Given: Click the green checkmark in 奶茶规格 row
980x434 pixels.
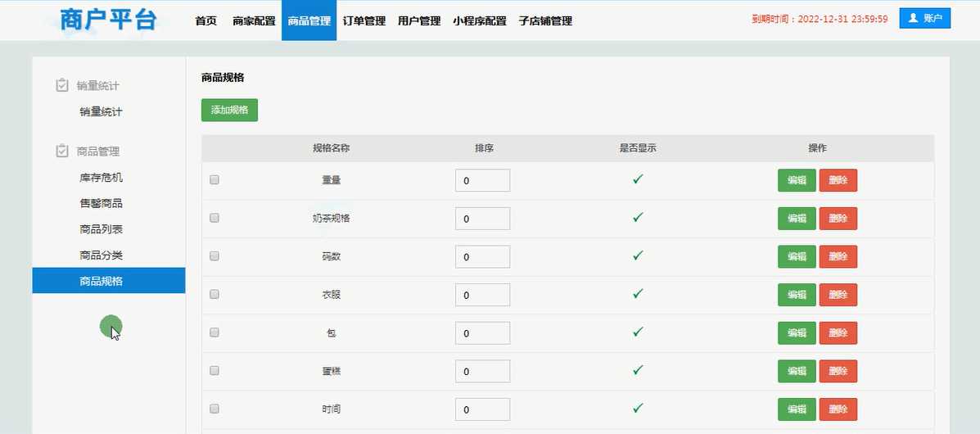Looking at the screenshot, I should (x=637, y=218).
